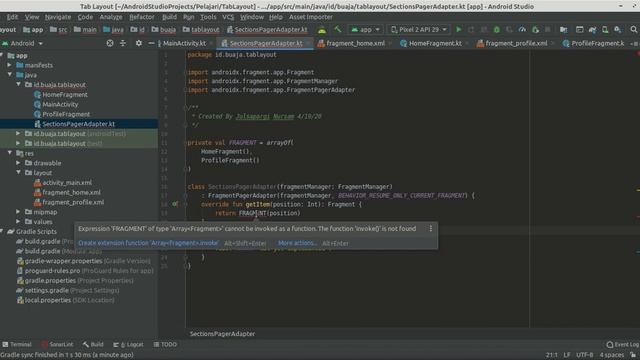Screen dimensions: 640x360
Task: Open the Event Log panel
Action: tap(622, 344)
